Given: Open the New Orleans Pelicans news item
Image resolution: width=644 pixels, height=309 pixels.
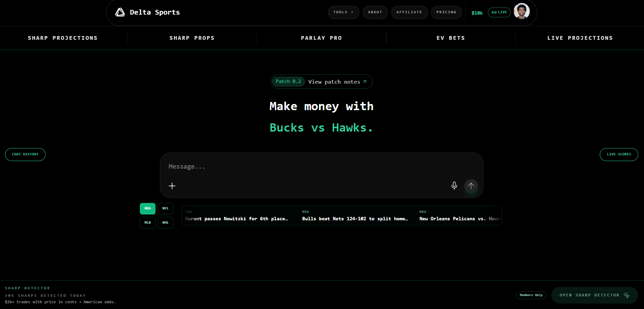Looking at the screenshot, I should point(460,216).
